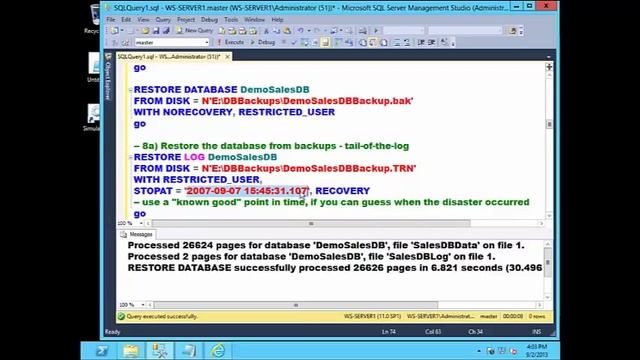
Task: Save the query with the disk icon
Action: click(156, 31)
